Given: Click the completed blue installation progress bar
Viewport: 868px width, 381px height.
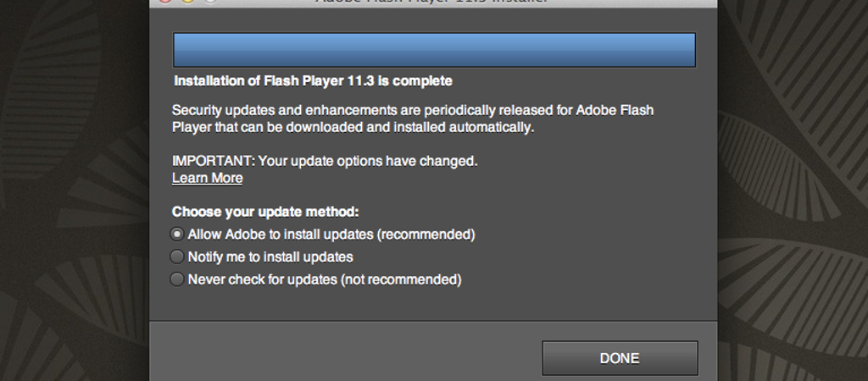Looking at the screenshot, I should (434, 50).
